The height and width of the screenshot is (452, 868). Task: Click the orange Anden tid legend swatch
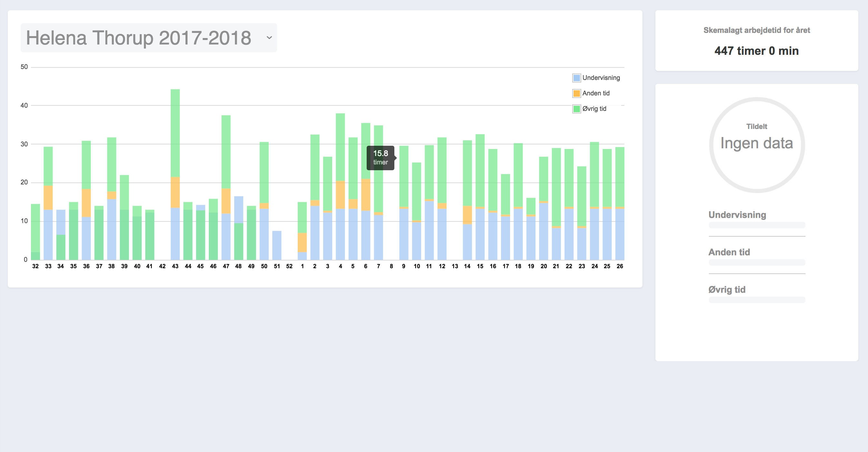tap(576, 93)
